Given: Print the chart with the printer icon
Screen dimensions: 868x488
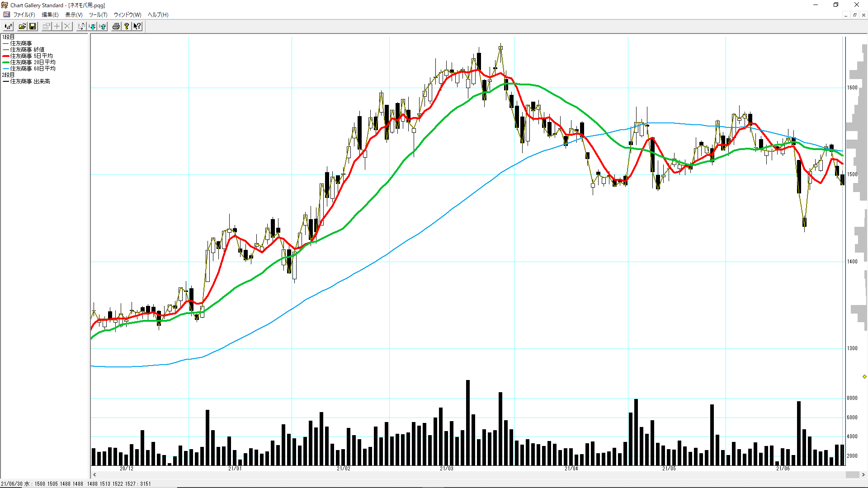Looking at the screenshot, I should pos(116,26).
